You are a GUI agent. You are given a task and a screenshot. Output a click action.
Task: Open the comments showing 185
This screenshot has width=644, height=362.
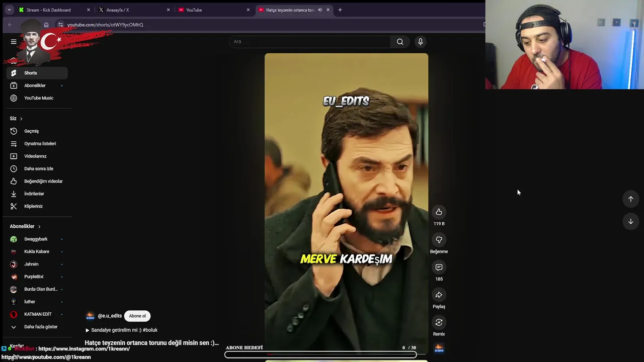(x=439, y=267)
